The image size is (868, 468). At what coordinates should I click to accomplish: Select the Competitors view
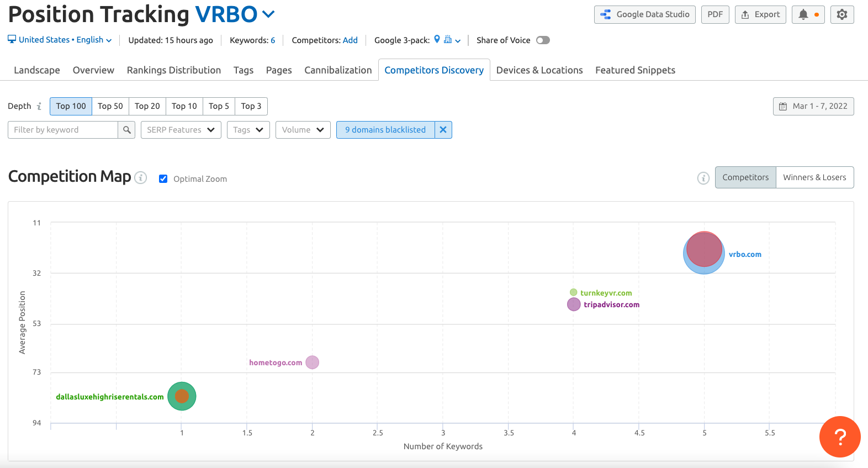pyautogui.click(x=745, y=177)
